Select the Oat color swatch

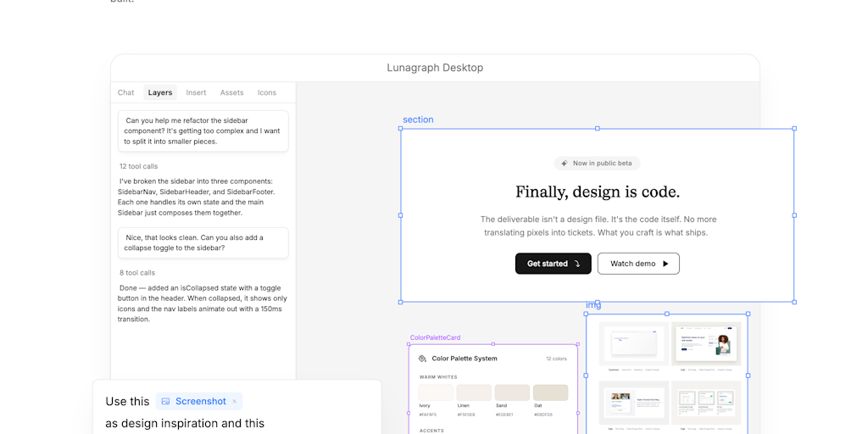pyautogui.click(x=550, y=392)
